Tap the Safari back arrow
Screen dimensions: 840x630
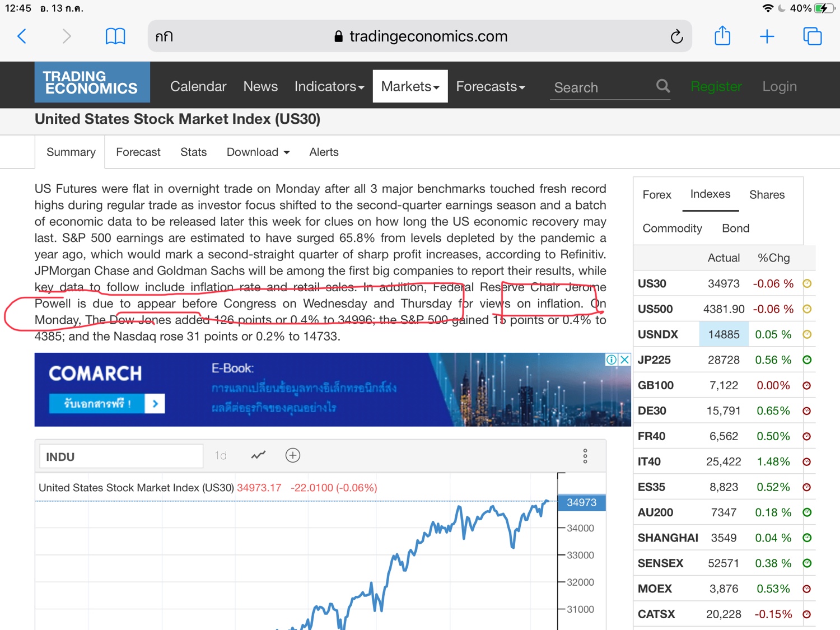[x=22, y=36]
